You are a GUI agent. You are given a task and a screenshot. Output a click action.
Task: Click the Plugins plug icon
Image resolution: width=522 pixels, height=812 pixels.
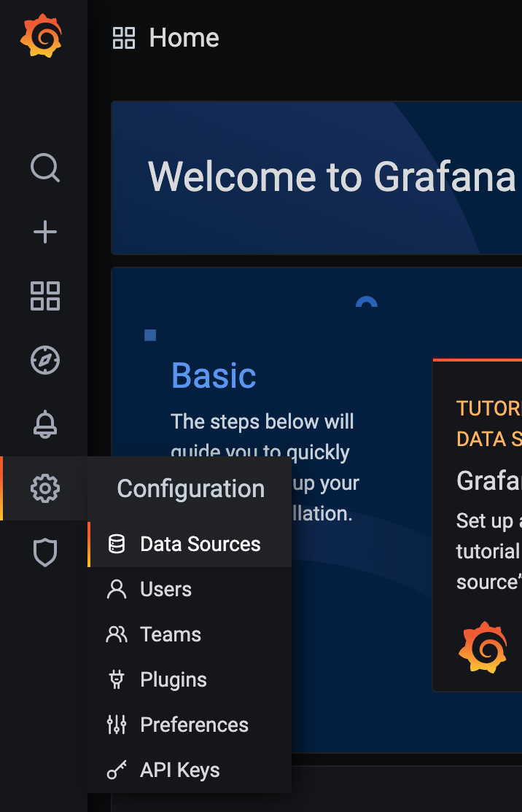117,679
